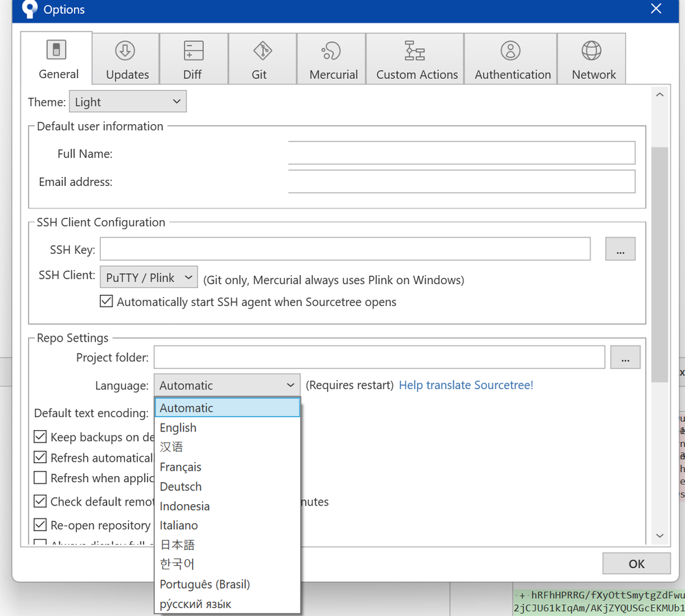
Task: Click the vertical scrollbar thumb
Action: pyautogui.click(x=660, y=265)
